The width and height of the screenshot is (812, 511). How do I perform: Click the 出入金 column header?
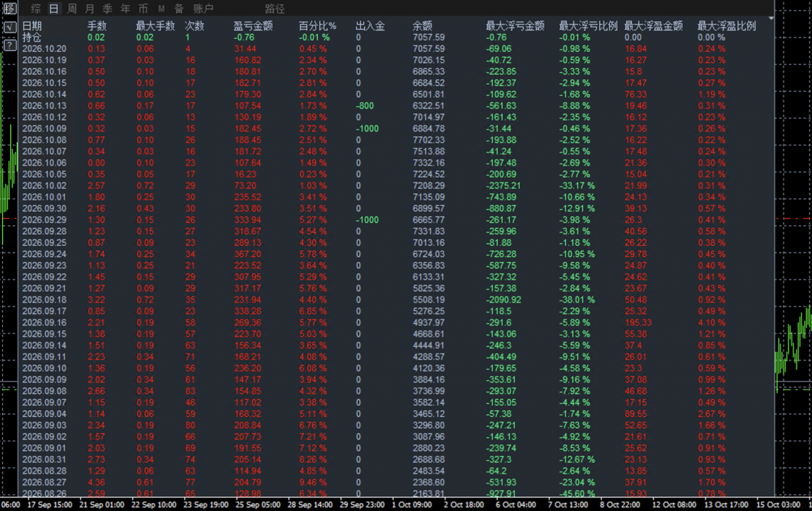(x=371, y=26)
